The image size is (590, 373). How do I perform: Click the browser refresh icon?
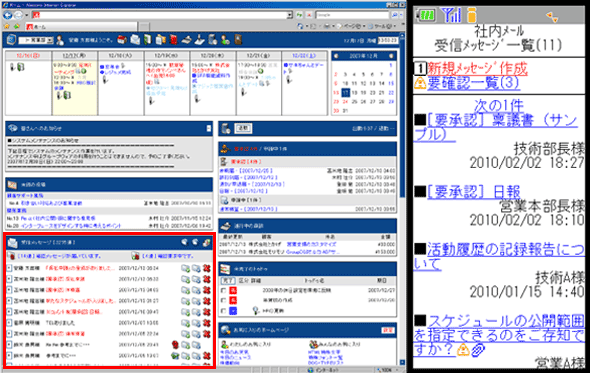click(x=300, y=15)
